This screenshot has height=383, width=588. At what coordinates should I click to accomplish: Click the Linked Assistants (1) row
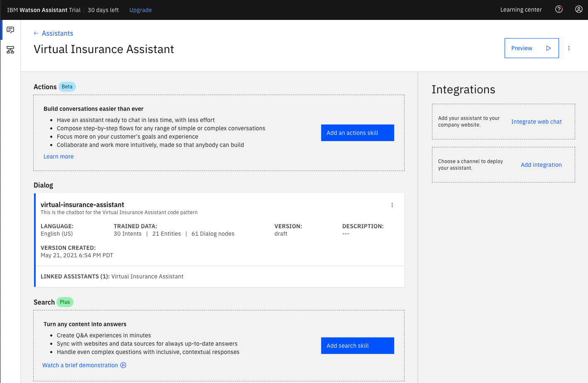click(220, 276)
